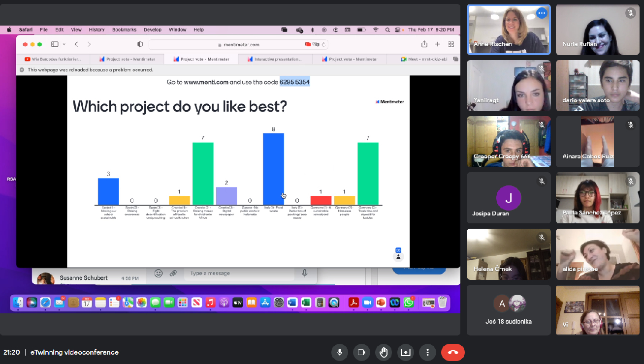Click the privacy shield icon in Safari
This screenshot has width=644, height=364.
click(140, 44)
